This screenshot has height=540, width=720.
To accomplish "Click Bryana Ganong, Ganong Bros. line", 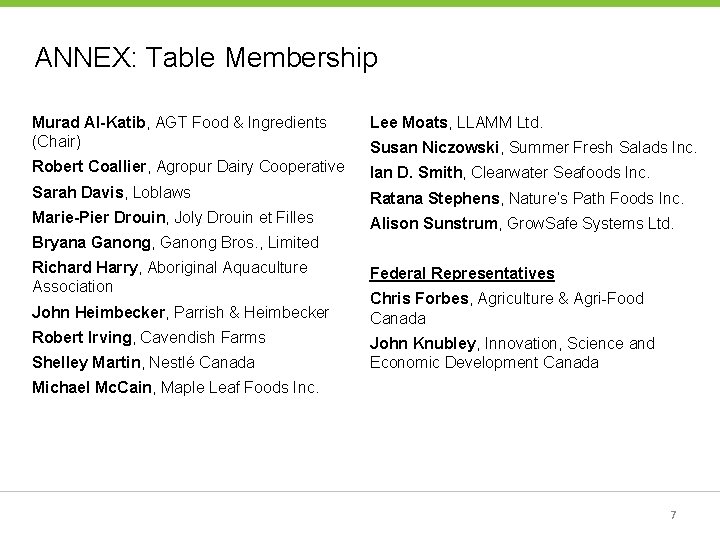I will pyautogui.click(x=175, y=242).
